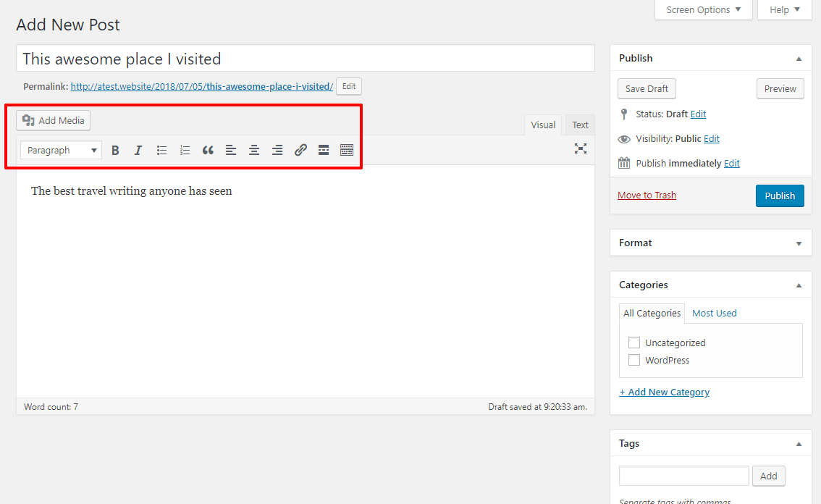Viewport: 821px width, 504px height.
Task: Check the Uncategorized category
Action: [634, 343]
